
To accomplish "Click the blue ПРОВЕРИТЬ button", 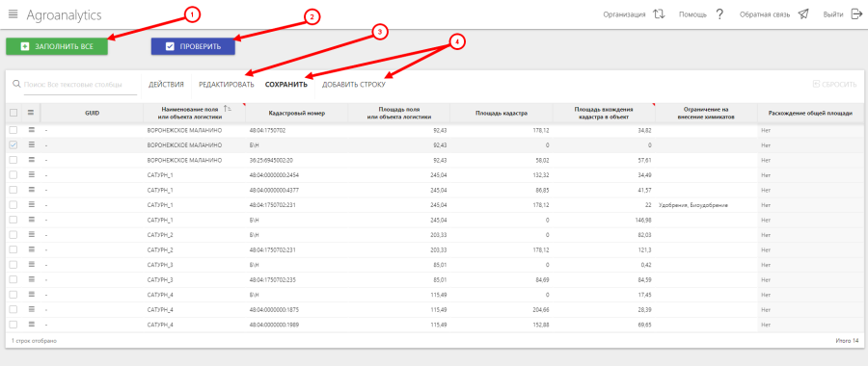I will 193,46.
